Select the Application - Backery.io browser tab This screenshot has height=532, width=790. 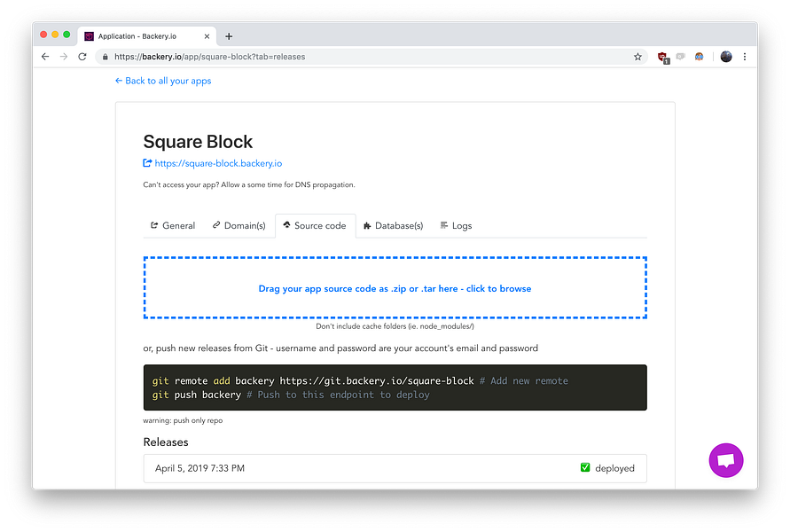tap(146, 36)
